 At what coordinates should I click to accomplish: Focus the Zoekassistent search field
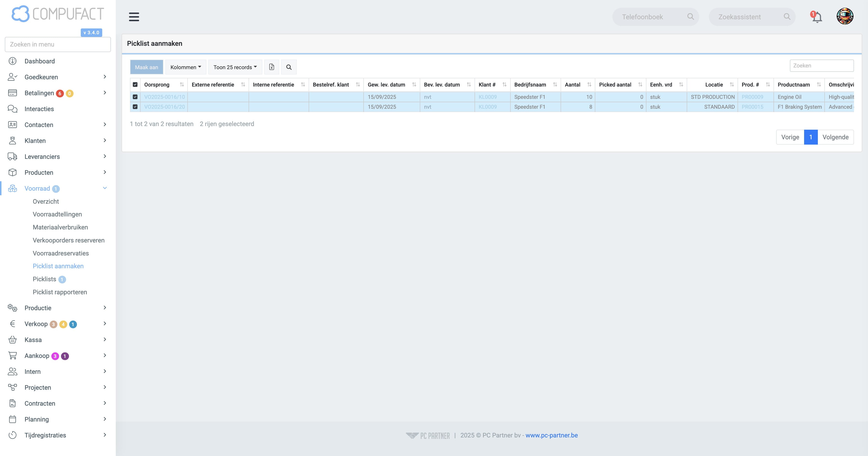point(752,17)
